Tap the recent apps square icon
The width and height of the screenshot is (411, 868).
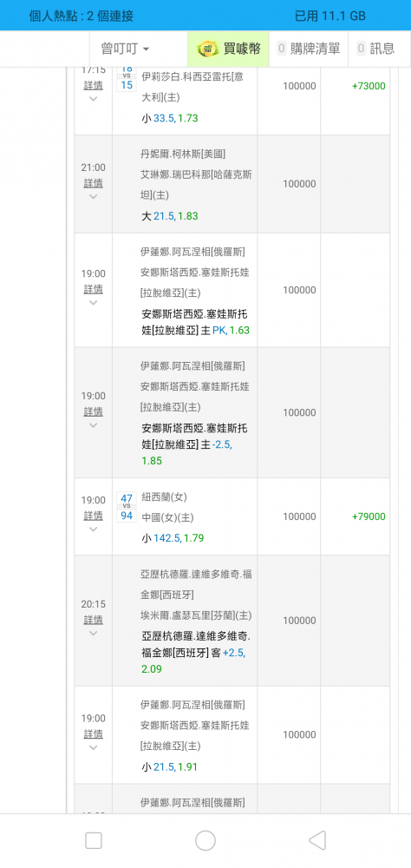click(x=94, y=840)
